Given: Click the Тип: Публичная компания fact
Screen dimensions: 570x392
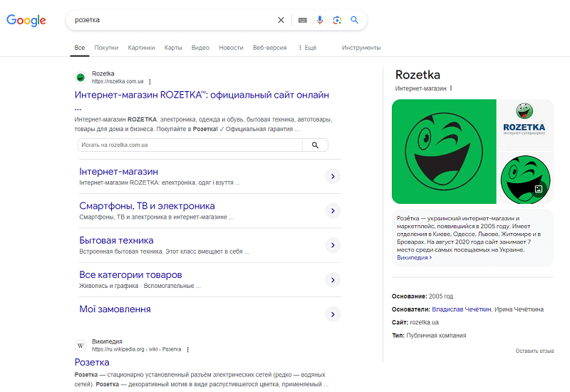Looking at the screenshot, I should pos(429,336).
